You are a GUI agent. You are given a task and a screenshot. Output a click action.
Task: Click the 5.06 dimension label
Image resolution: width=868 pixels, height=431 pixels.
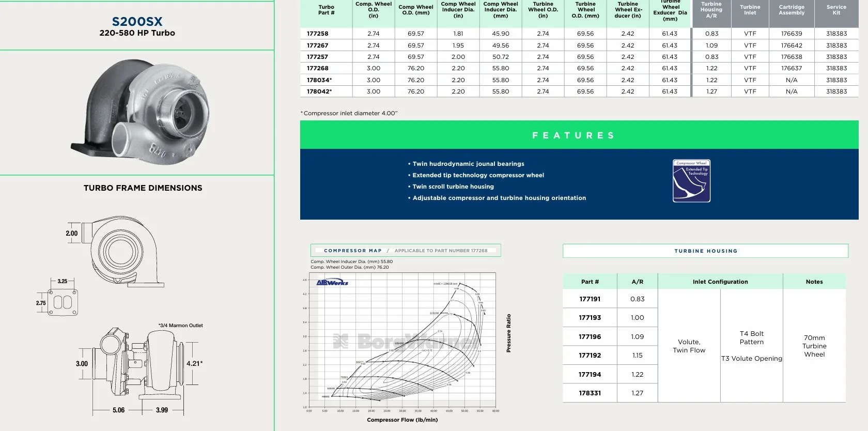click(x=118, y=410)
